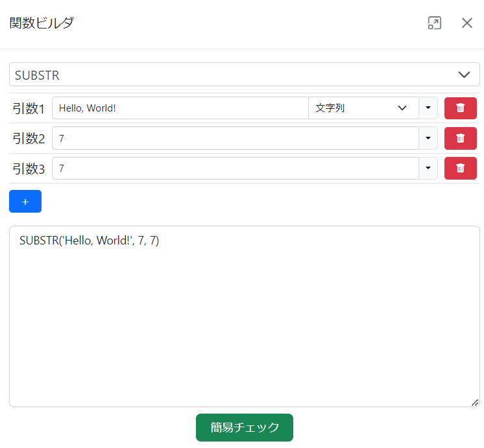Add a new argument with the blue plus button

[x=25, y=202]
